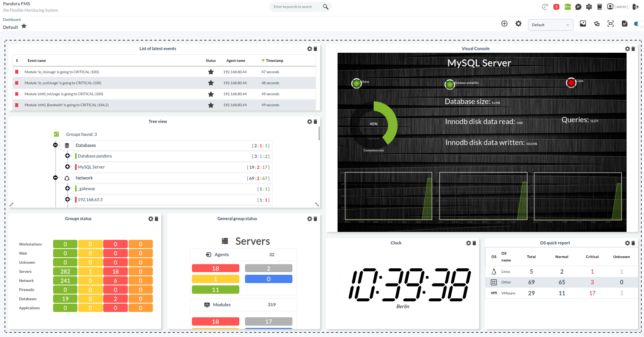Open dashboard options gear icon

518,24
